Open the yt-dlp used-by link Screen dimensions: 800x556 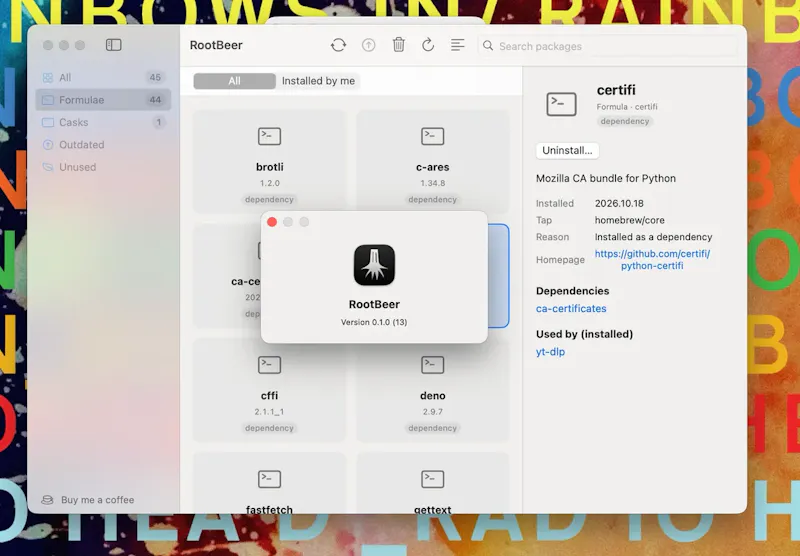(x=551, y=352)
